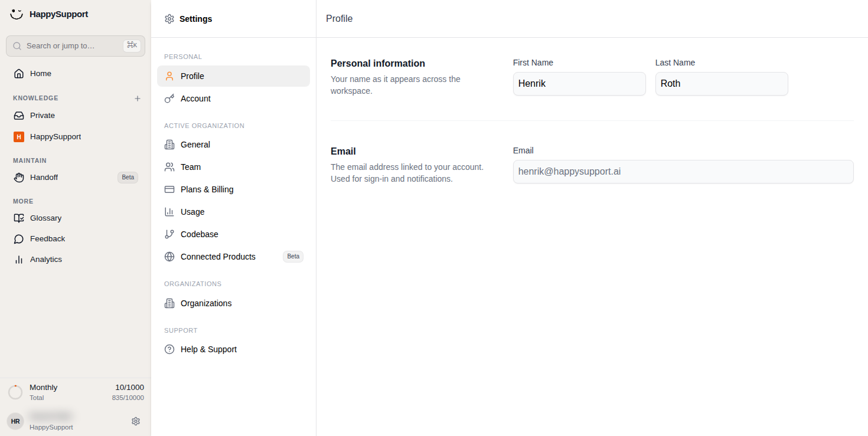Click the Help & Support question icon

coord(169,349)
